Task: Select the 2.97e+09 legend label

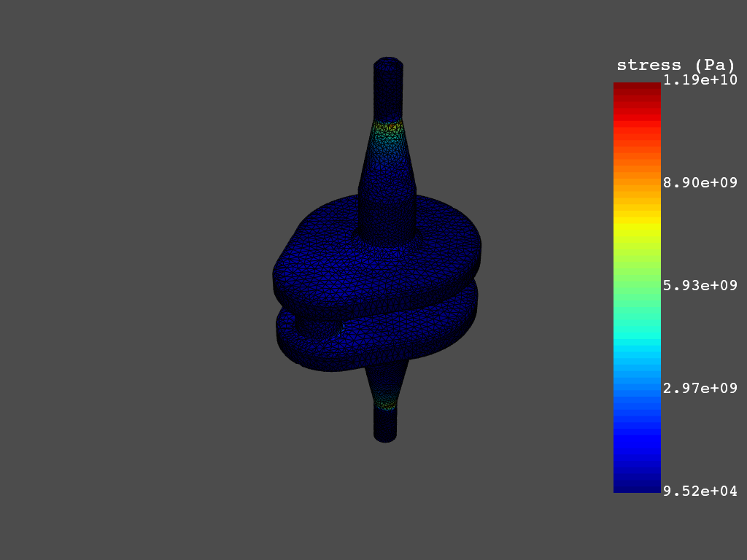Action: 700,388
